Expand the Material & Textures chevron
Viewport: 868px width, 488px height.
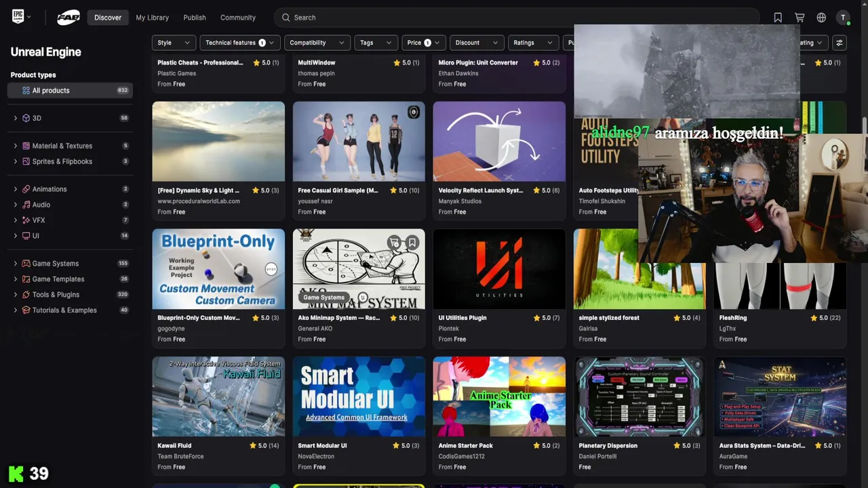click(16, 146)
